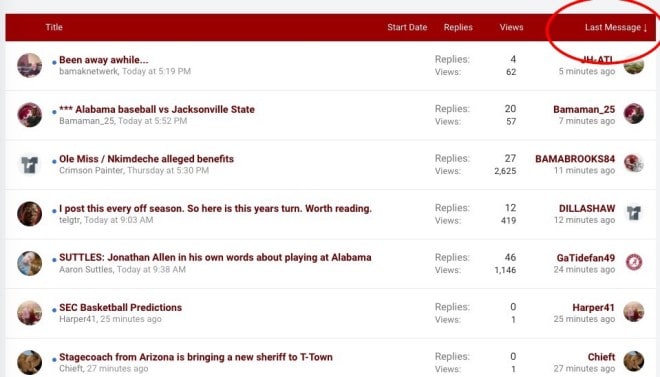Sort threads by Last Message column
660x377 pixels.
(616, 27)
